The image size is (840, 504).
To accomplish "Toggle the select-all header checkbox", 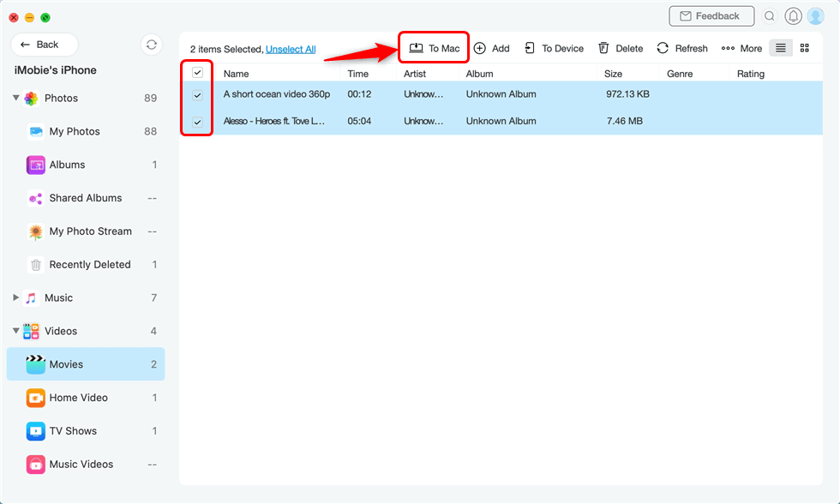I will pos(198,72).
